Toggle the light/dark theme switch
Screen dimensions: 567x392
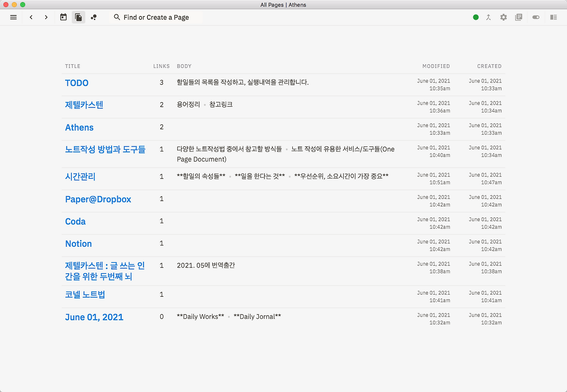[x=536, y=17]
